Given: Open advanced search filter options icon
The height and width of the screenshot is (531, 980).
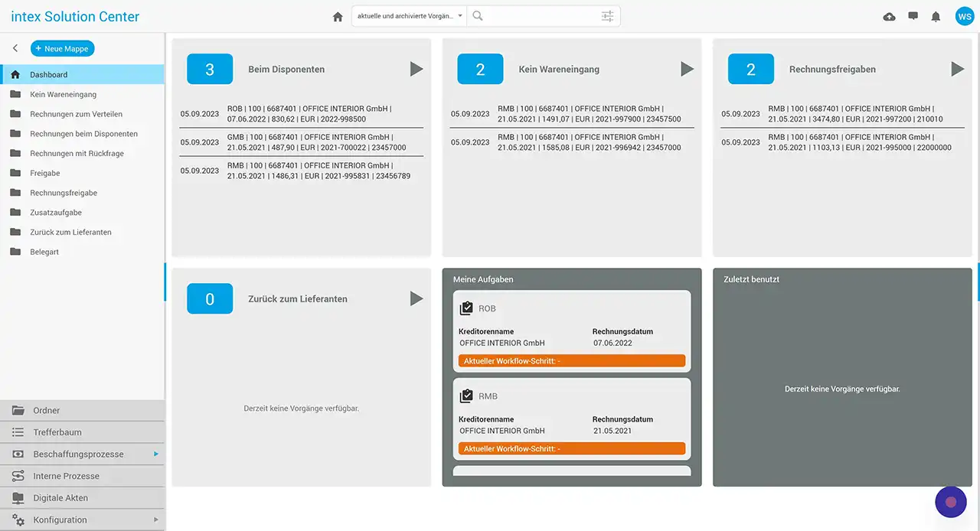Looking at the screenshot, I should pyautogui.click(x=607, y=16).
